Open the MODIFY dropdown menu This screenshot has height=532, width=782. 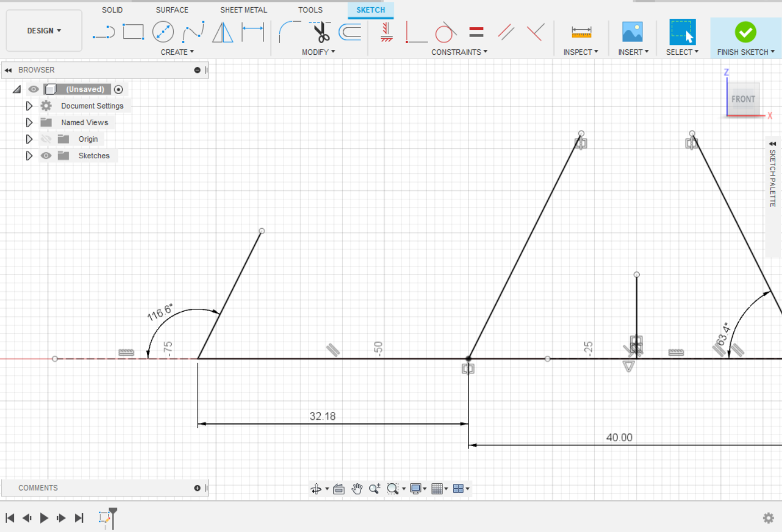[x=318, y=52]
